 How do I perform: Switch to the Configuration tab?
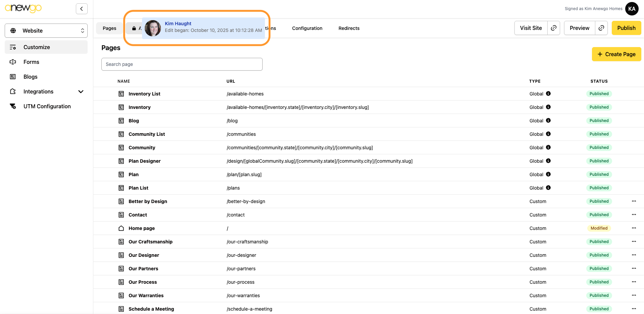tap(307, 28)
